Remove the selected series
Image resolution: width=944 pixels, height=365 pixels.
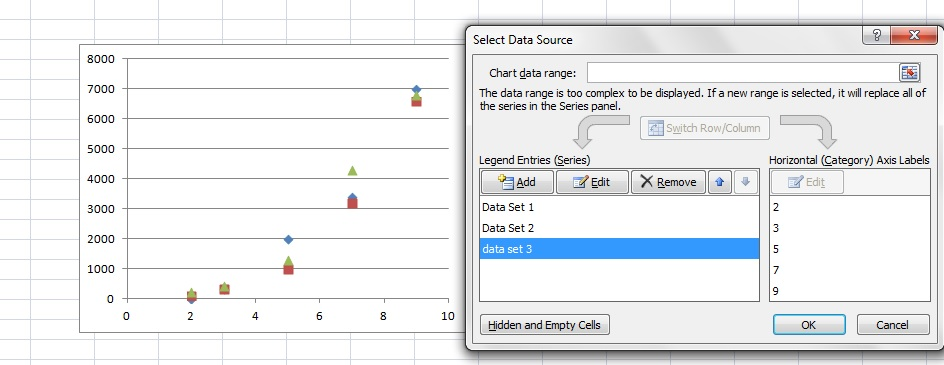point(668,182)
